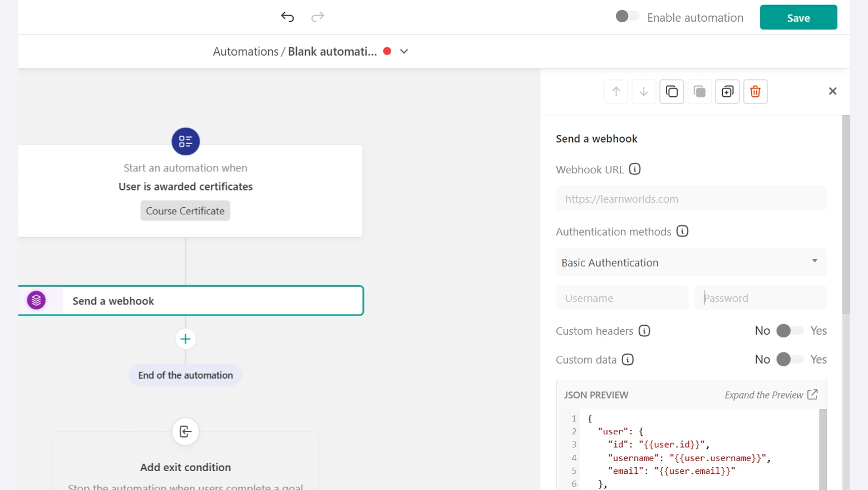Click the Custom headers info icon
Image resolution: width=868 pixels, height=490 pixels.
pyautogui.click(x=644, y=331)
